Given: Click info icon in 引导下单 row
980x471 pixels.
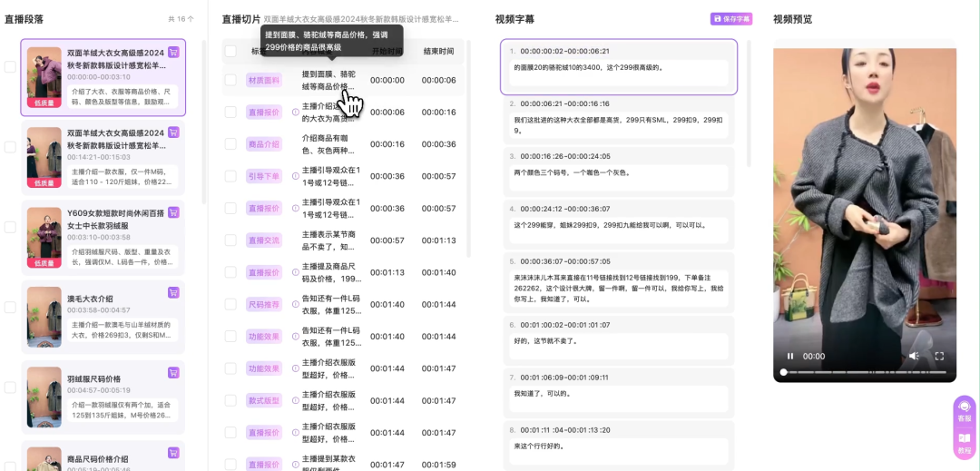Looking at the screenshot, I should (296, 176).
